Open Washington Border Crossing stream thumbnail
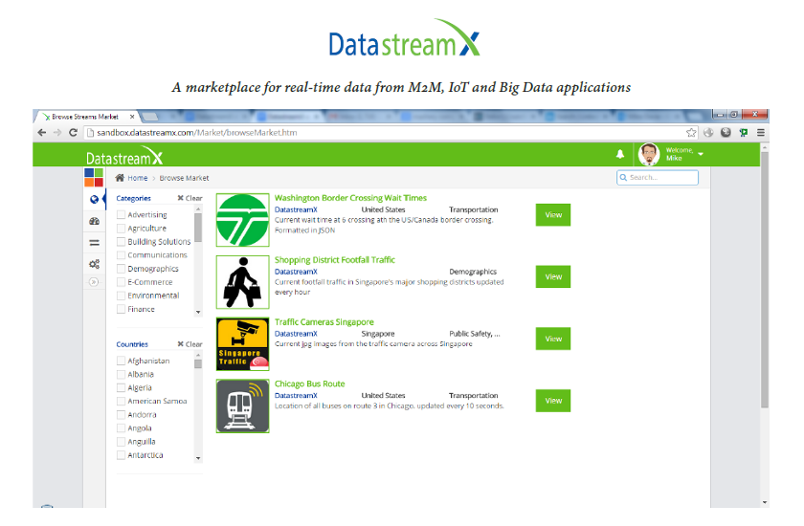 pyautogui.click(x=243, y=220)
